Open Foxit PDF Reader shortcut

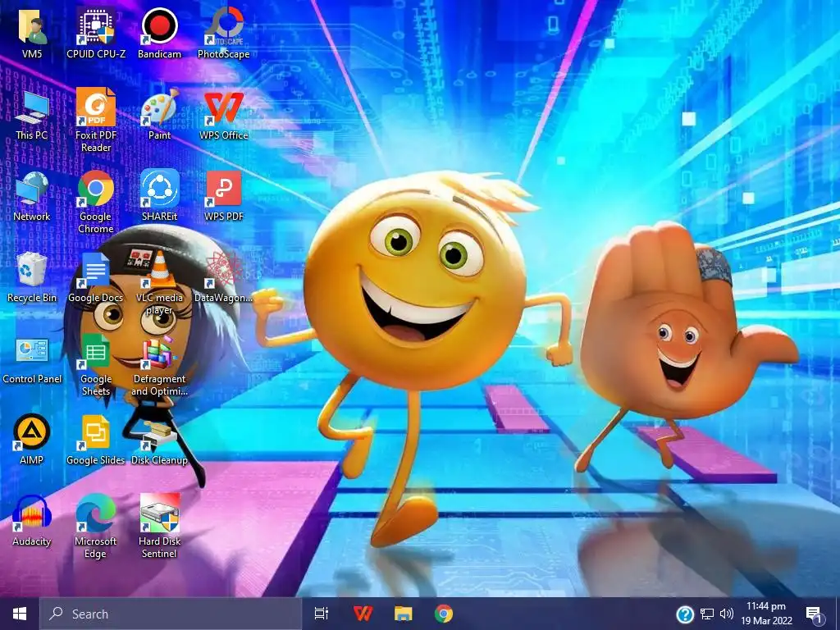96,120
